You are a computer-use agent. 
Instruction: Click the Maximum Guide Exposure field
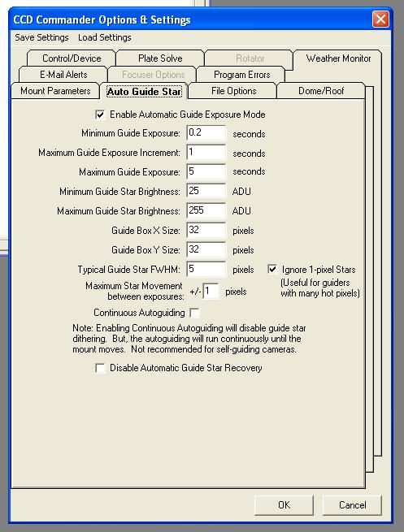tap(206, 171)
